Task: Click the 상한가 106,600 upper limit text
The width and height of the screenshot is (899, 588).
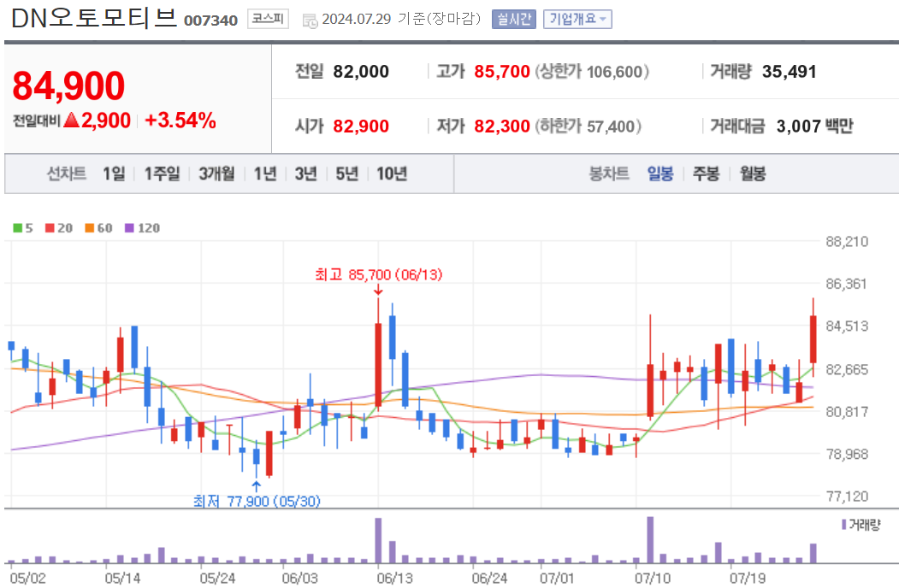Action: click(x=592, y=72)
